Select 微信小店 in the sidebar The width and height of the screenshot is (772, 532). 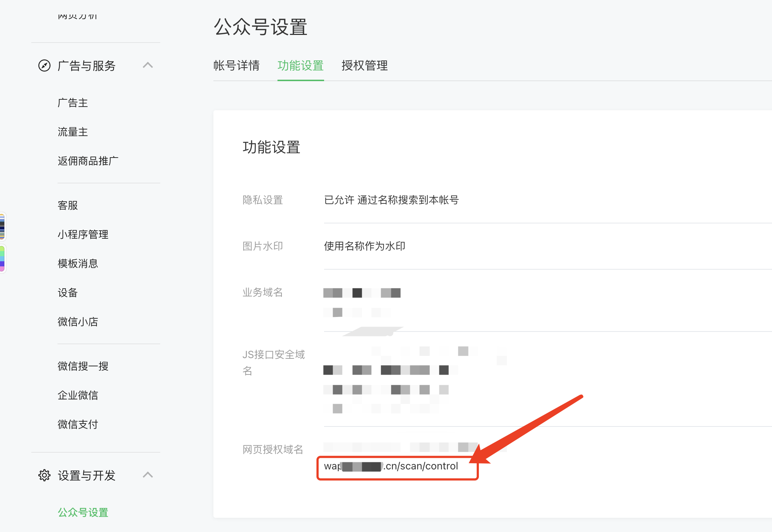(78, 322)
